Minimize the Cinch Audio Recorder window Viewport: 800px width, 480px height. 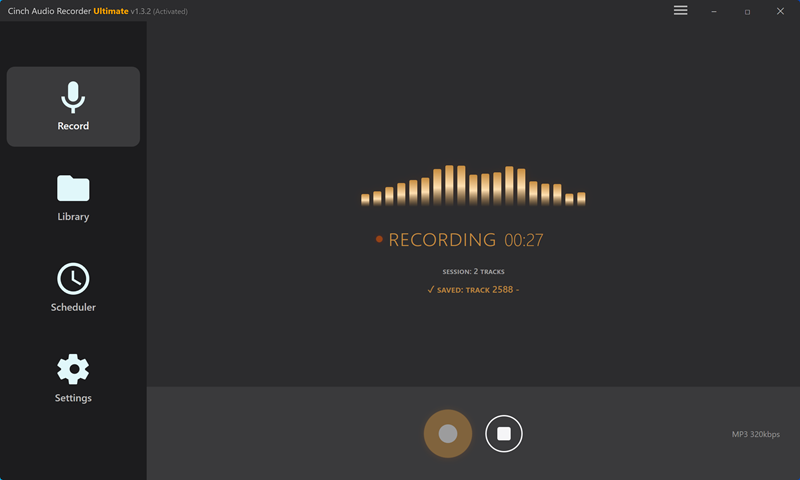[714, 11]
